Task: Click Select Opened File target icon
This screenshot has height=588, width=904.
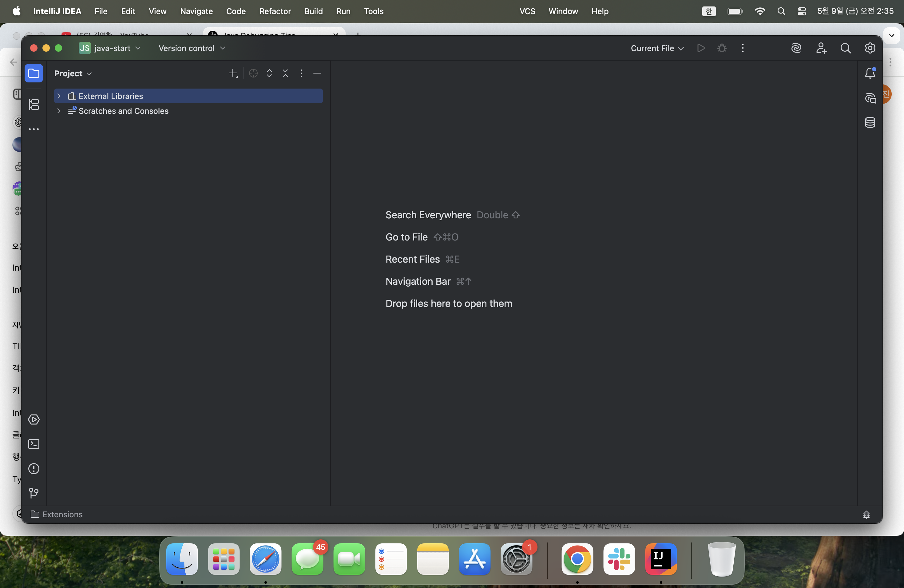Action: tap(253, 73)
